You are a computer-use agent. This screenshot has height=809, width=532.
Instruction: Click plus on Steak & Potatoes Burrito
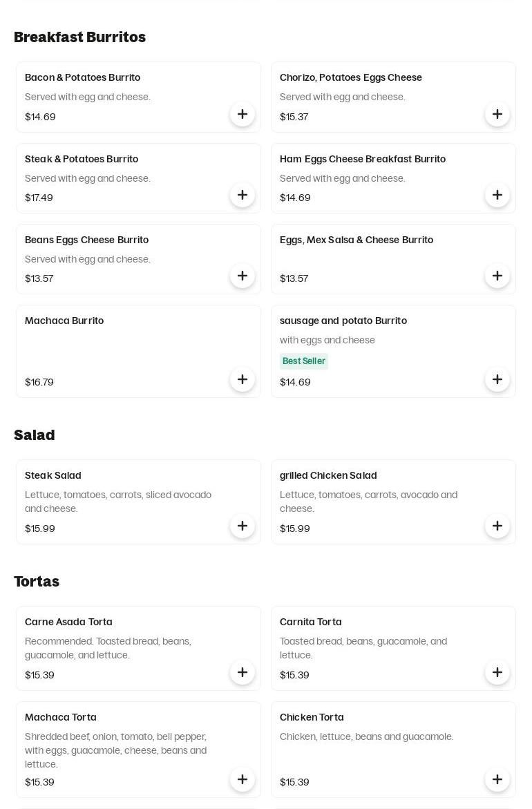point(243,195)
